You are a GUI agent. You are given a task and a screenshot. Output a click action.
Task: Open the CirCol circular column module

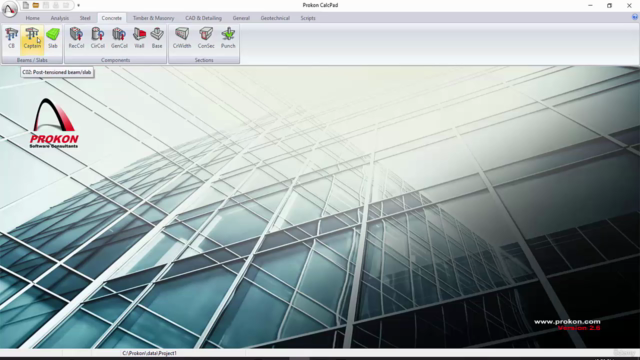click(98, 38)
